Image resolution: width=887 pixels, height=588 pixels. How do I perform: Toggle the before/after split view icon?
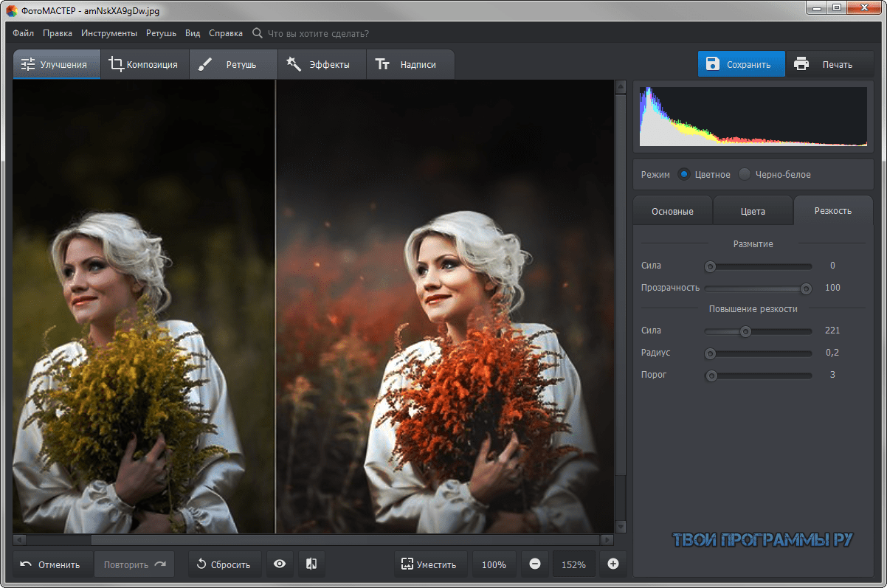pyautogui.click(x=311, y=564)
